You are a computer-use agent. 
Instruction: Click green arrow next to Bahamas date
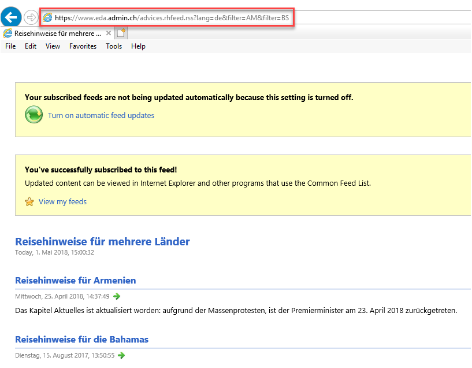pos(121,355)
